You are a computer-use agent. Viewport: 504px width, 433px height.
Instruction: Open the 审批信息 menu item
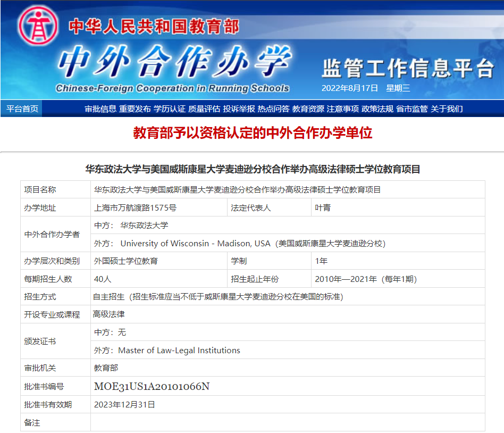[x=100, y=109]
